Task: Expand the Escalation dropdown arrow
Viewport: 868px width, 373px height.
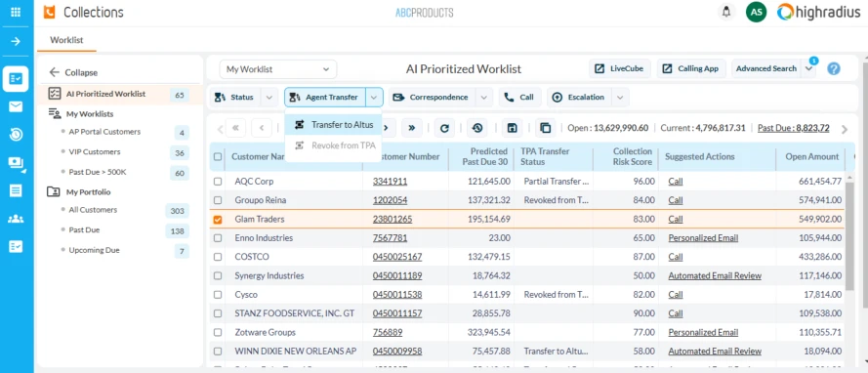Action: click(x=620, y=98)
